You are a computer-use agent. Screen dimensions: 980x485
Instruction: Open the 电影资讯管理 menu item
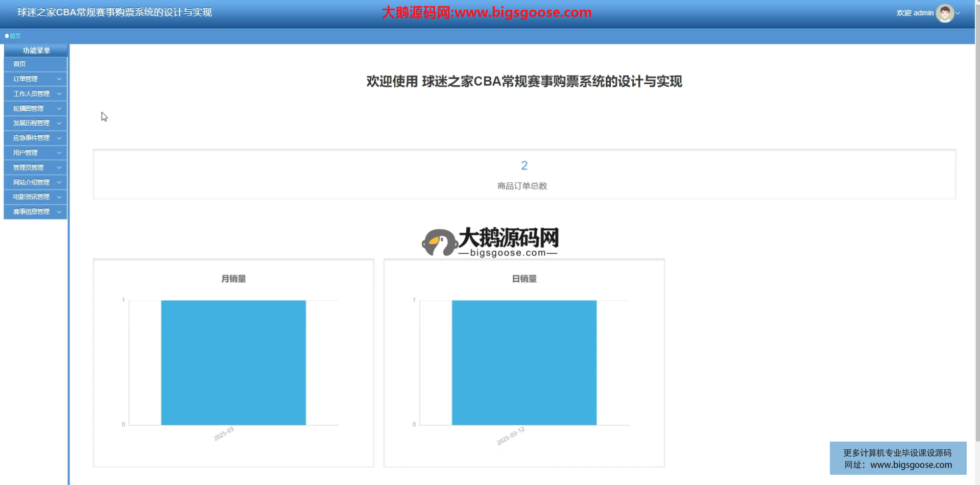coord(31,197)
